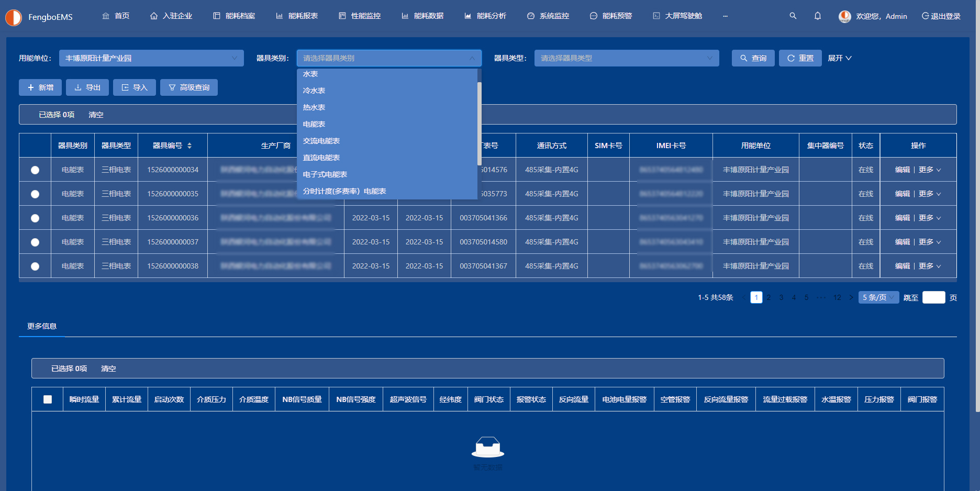Open the 用能单位 dropdown
Viewport: 980px width, 491px height.
[151, 58]
